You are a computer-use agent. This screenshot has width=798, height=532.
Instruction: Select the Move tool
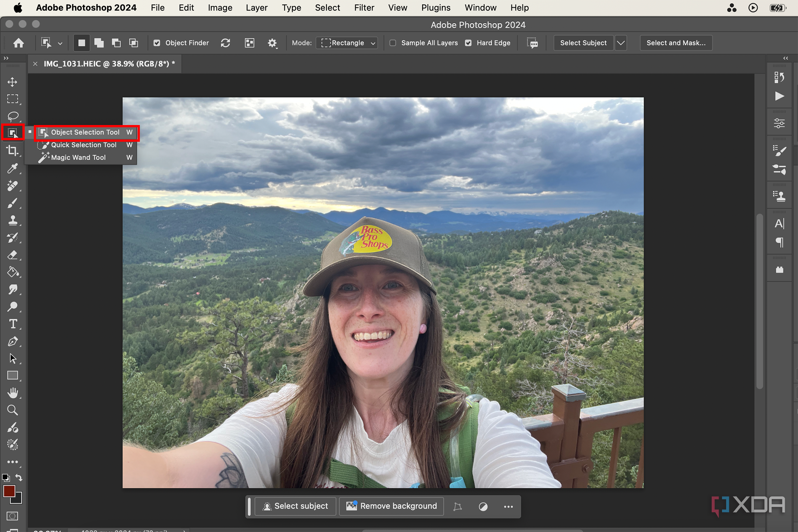pyautogui.click(x=13, y=82)
